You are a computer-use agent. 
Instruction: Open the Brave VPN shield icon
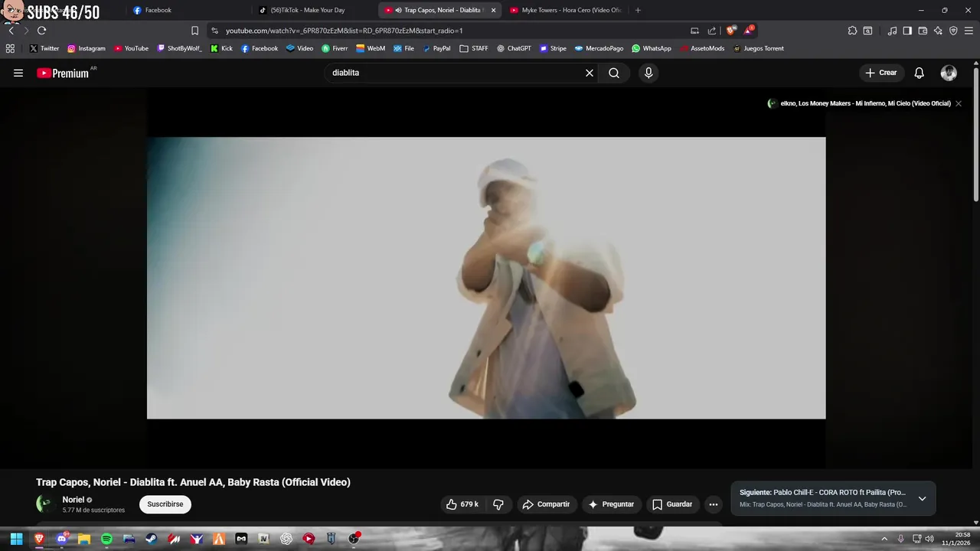(x=953, y=31)
